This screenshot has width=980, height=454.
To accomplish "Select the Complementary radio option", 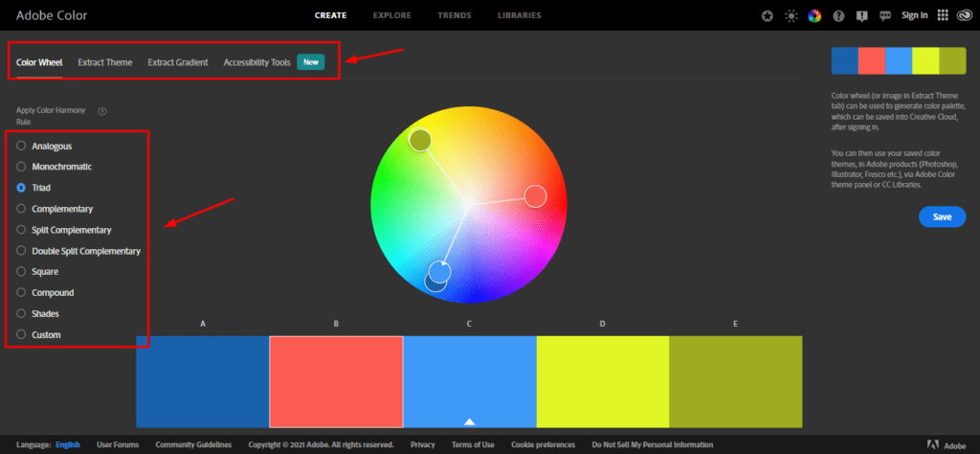I will tap(22, 209).
